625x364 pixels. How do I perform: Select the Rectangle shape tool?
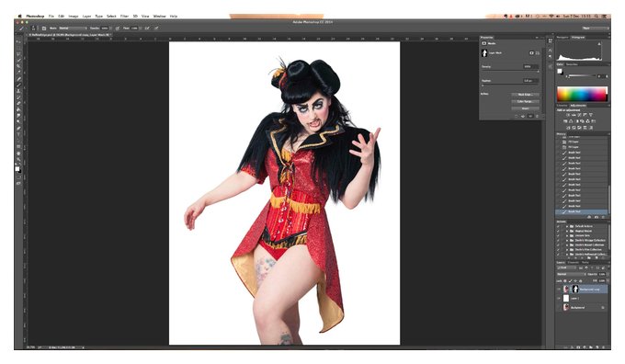point(18,146)
